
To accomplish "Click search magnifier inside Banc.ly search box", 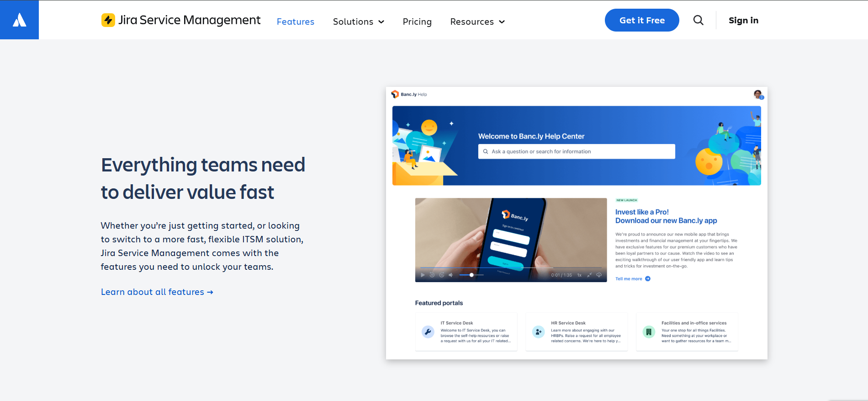I will pos(486,151).
